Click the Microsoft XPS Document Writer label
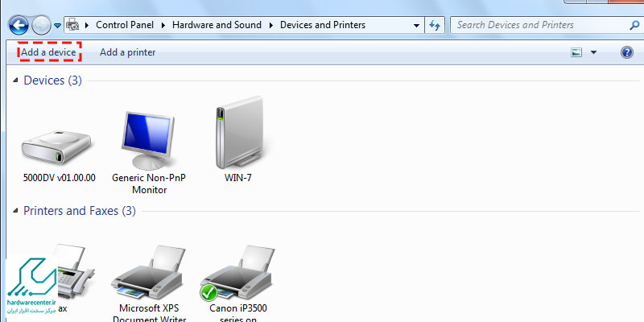The width and height of the screenshot is (644, 322). 150,313
